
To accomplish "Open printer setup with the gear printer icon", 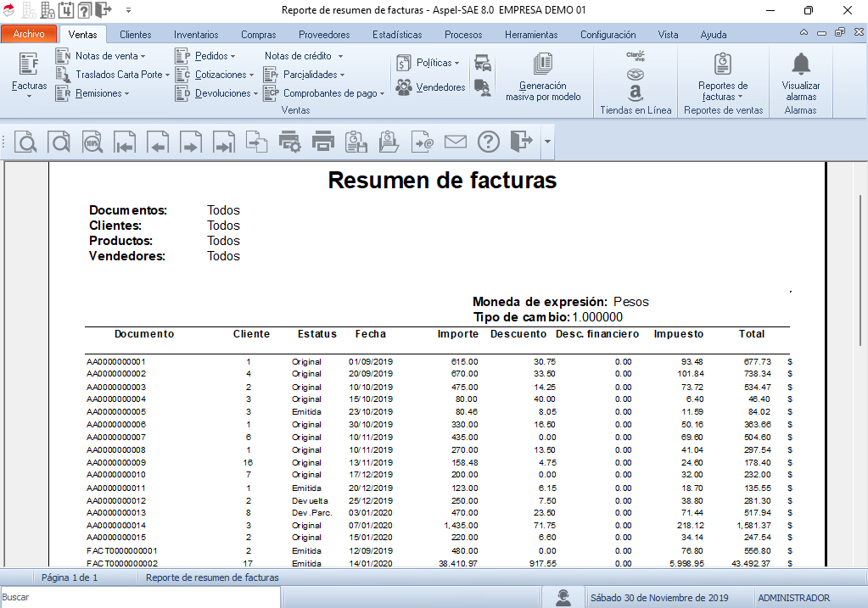I will [x=290, y=142].
